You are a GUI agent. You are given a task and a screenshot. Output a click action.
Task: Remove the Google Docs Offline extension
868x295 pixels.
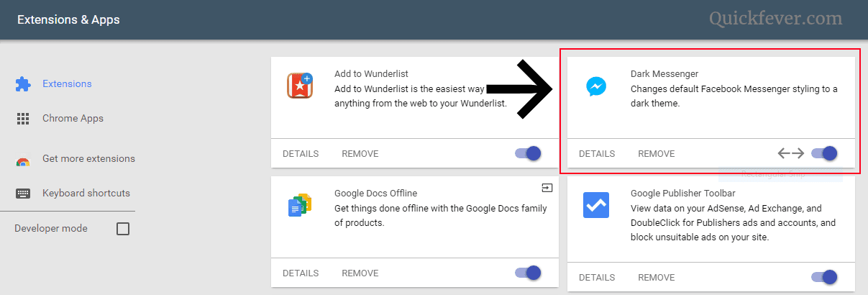click(360, 273)
